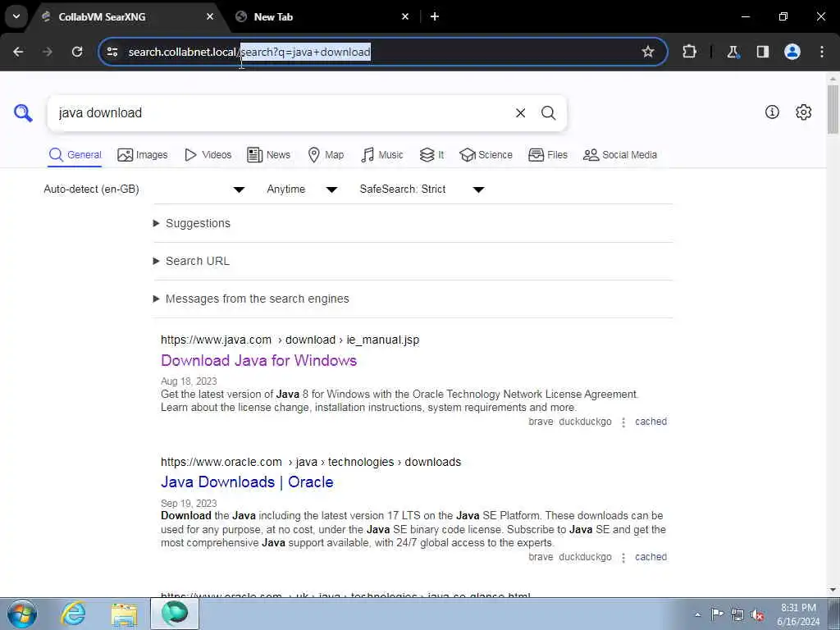
Task: Open the preferences gear icon
Action: (804, 112)
